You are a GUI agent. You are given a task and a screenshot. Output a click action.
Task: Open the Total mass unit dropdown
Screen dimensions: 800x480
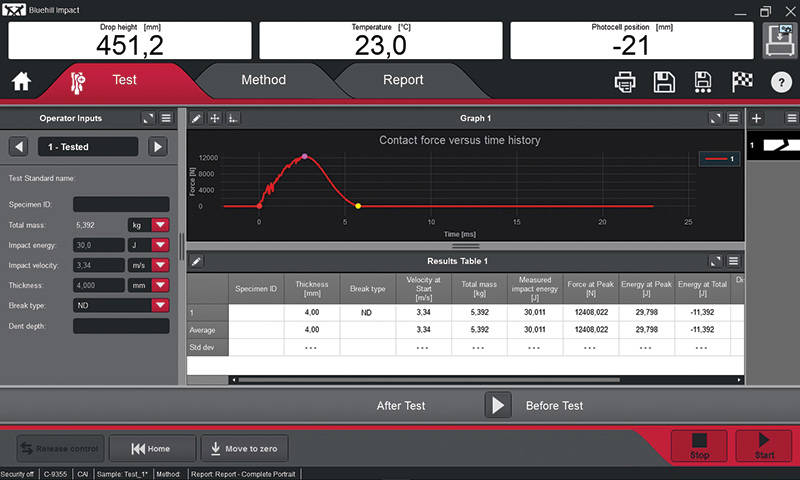tap(158, 226)
